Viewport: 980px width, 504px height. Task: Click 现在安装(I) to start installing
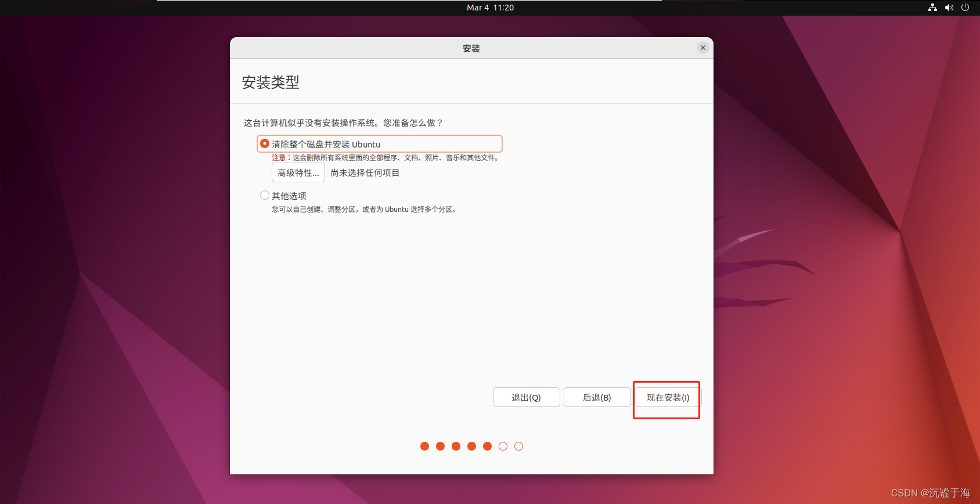[x=668, y=398]
